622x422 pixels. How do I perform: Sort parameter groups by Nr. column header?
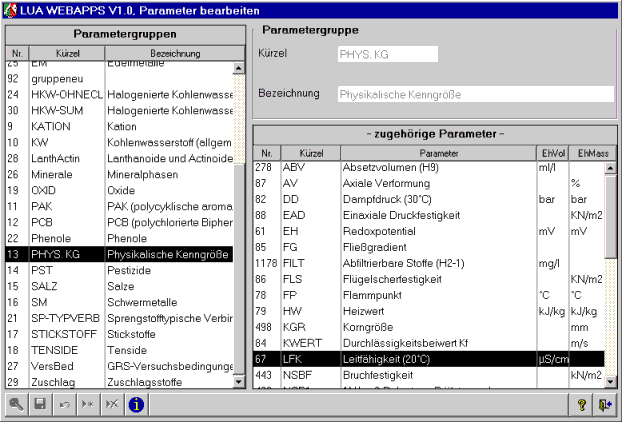click(x=17, y=53)
